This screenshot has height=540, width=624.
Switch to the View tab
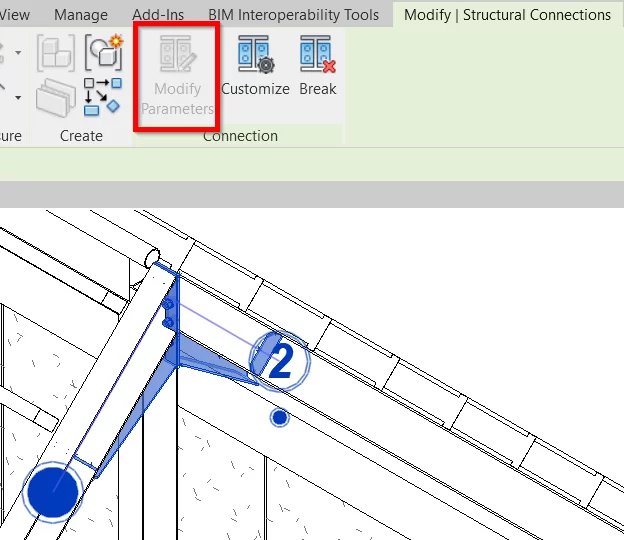pyautogui.click(x=15, y=15)
